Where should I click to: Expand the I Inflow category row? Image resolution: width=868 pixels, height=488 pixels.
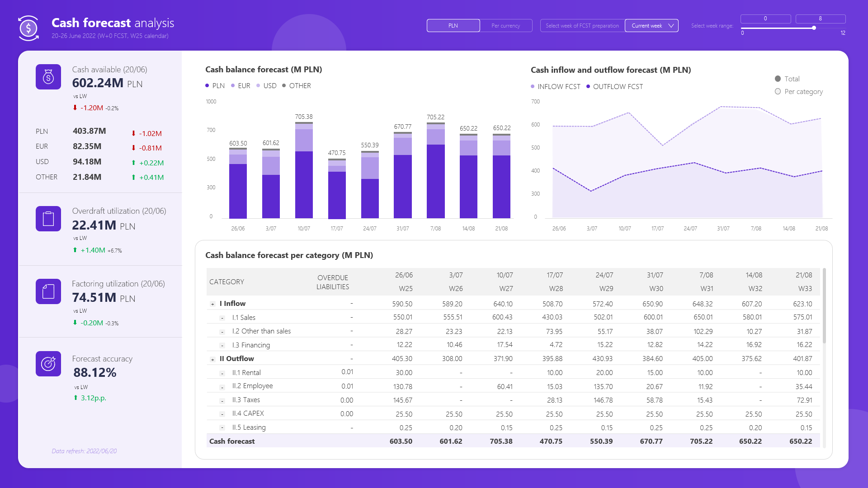coord(212,304)
